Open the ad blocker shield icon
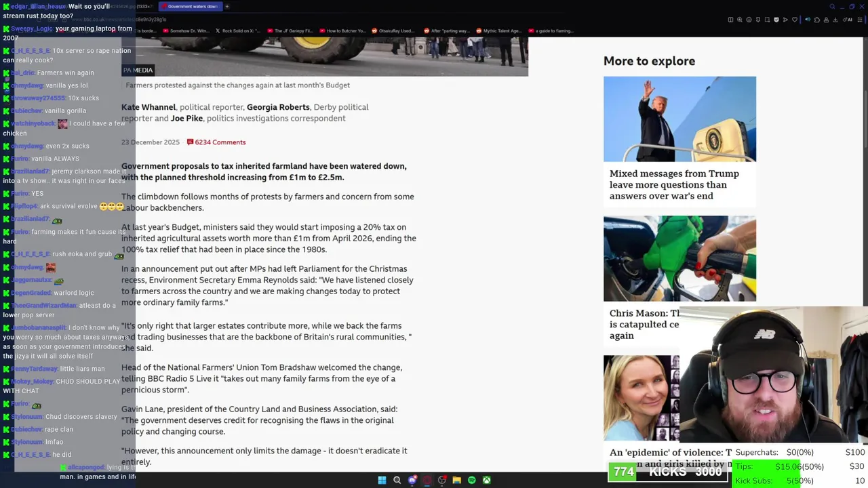Screen dimensions: 868x488 [776, 20]
